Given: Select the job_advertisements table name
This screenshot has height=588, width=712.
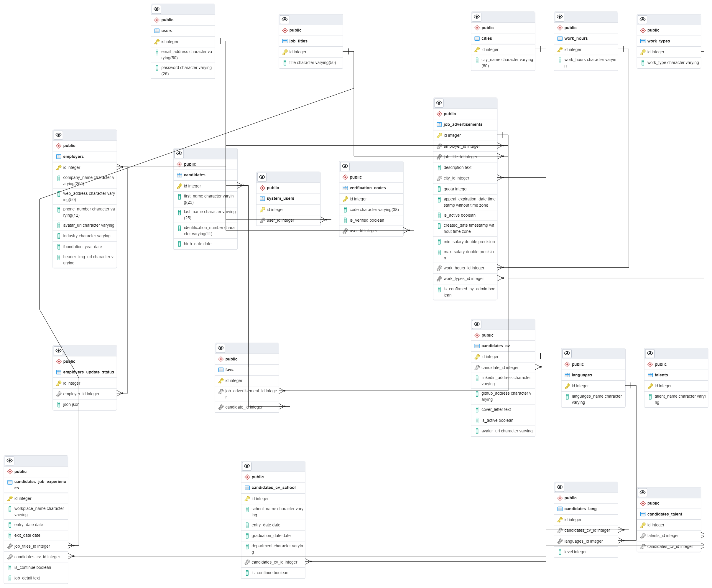Looking at the screenshot, I should tap(463, 124).
